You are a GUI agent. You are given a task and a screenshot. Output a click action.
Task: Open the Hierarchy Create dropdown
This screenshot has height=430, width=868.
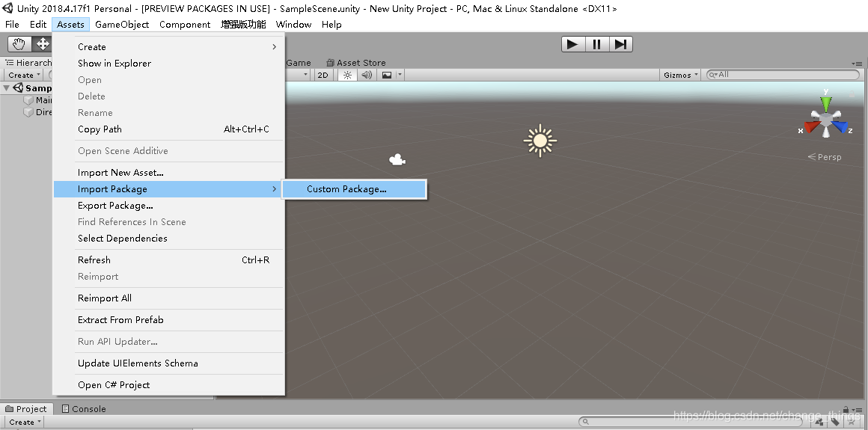pos(25,76)
